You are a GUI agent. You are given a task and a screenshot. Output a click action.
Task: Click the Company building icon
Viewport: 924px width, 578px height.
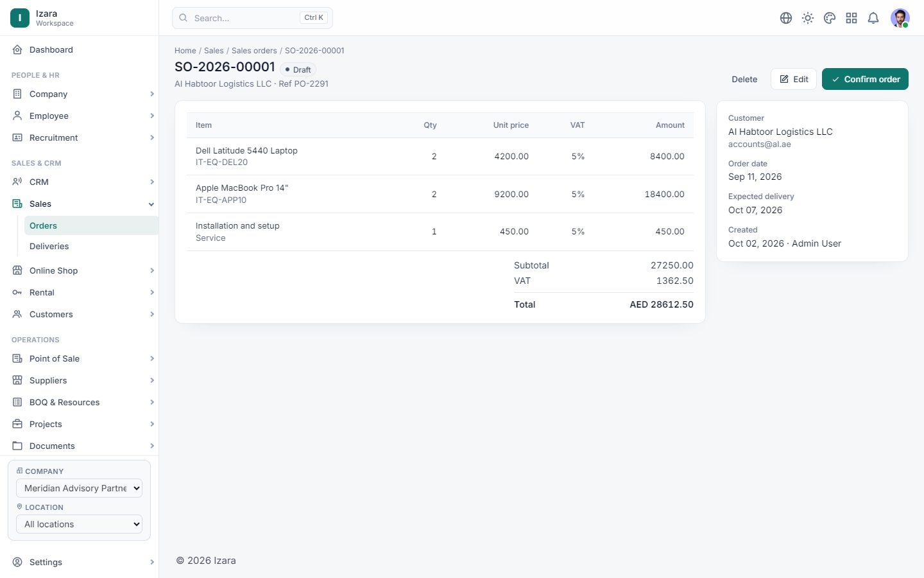click(x=17, y=94)
